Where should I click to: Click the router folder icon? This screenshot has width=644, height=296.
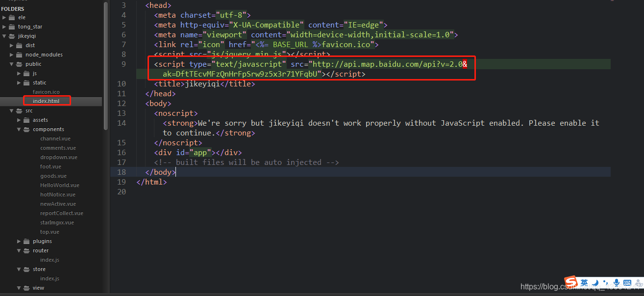pyautogui.click(x=26, y=250)
